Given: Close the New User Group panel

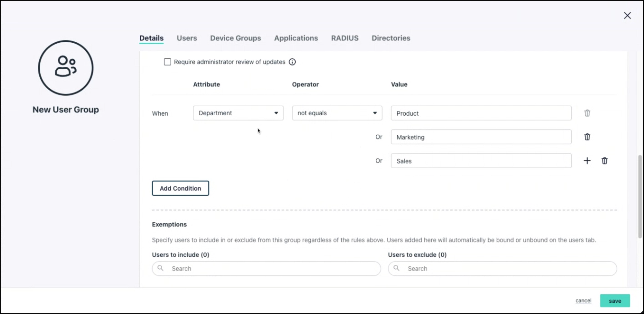Looking at the screenshot, I should click(x=627, y=16).
